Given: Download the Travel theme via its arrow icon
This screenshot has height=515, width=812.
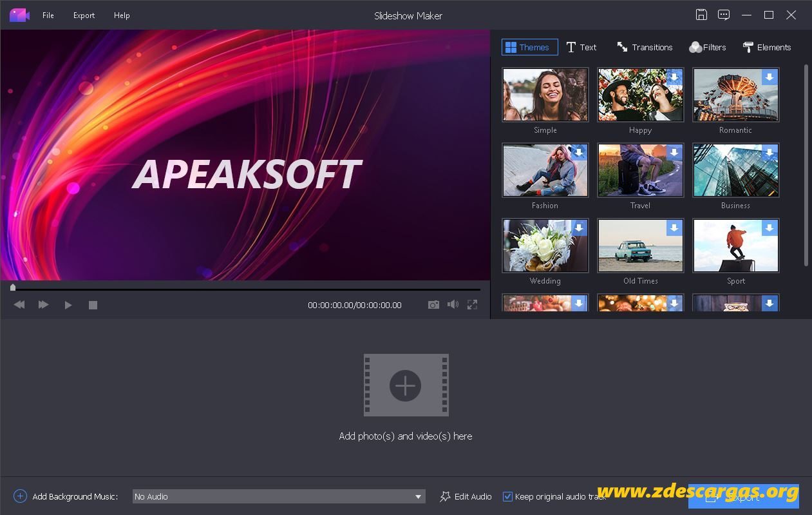Looking at the screenshot, I should tap(674, 153).
